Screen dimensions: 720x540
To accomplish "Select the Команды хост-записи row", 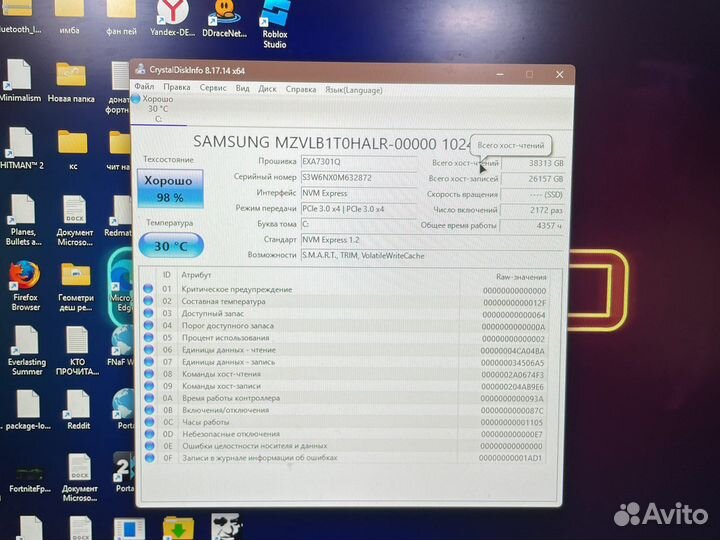I will click(x=344, y=386).
